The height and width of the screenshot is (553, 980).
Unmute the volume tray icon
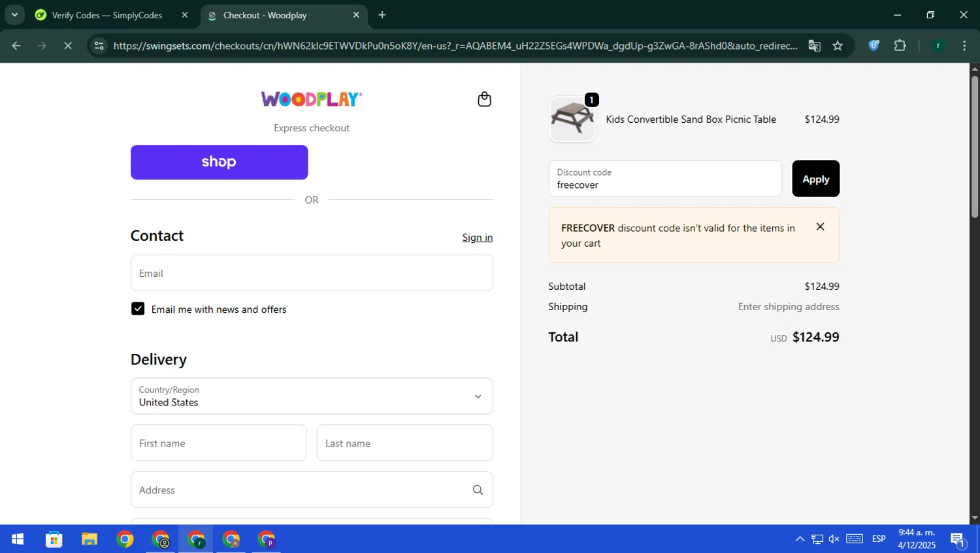point(834,539)
